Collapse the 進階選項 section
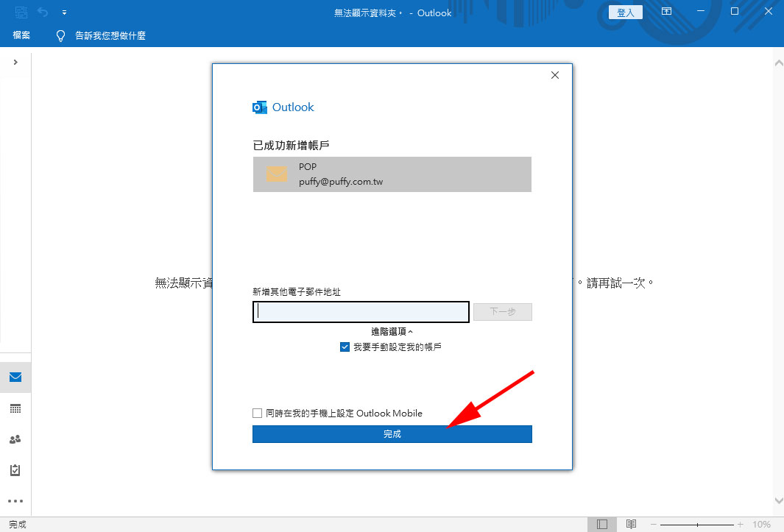The width and height of the screenshot is (784, 532). tap(392, 332)
